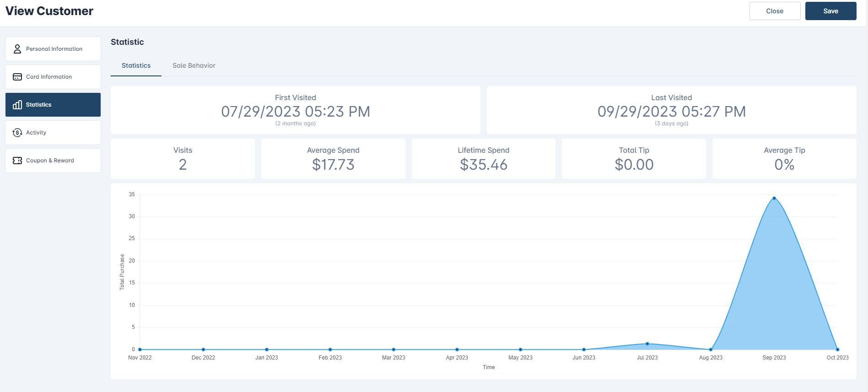
Task: Select the Lifetime Spend $35.46 card
Action: pyautogui.click(x=483, y=159)
